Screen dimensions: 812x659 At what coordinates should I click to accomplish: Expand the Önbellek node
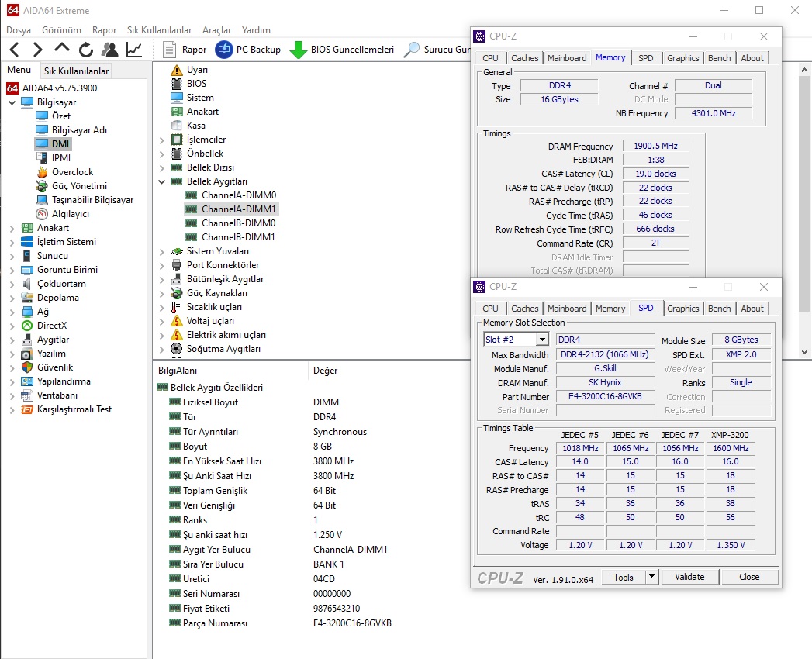[161, 154]
